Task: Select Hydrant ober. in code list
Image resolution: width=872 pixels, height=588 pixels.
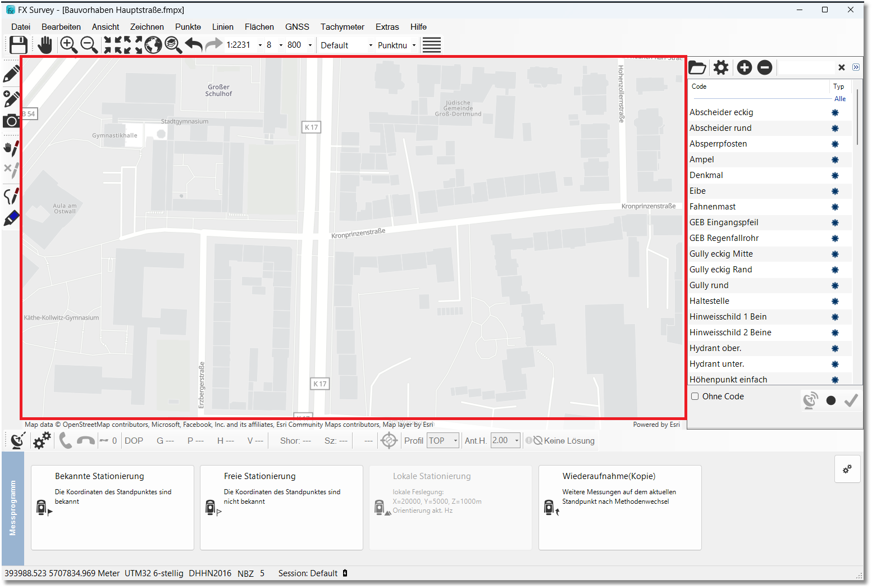Action: coord(715,348)
